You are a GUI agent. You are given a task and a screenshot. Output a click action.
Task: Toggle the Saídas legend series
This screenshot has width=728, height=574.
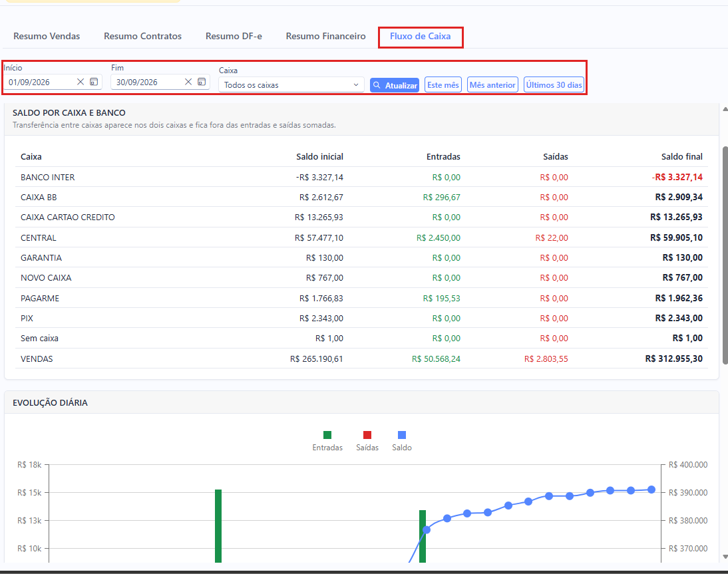pos(367,441)
